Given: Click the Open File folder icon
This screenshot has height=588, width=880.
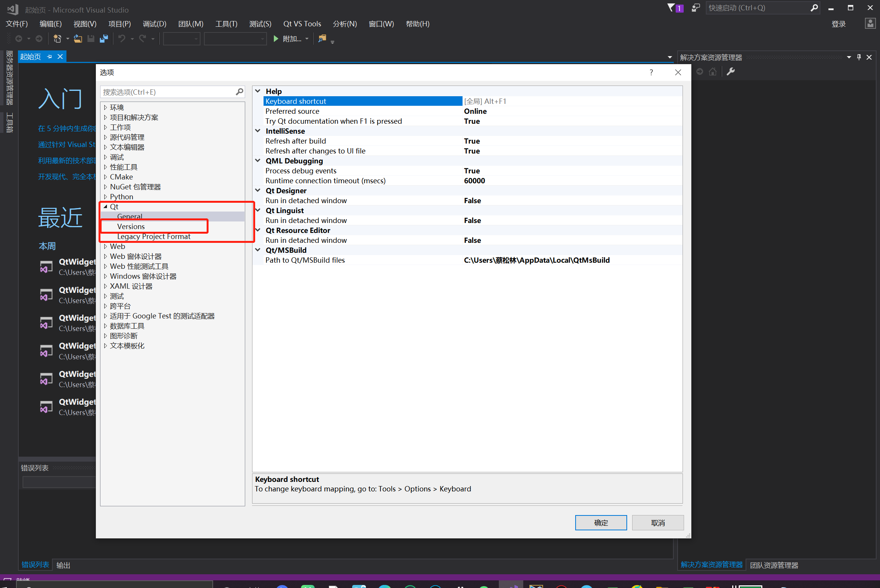Looking at the screenshot, I should point(78,39).
